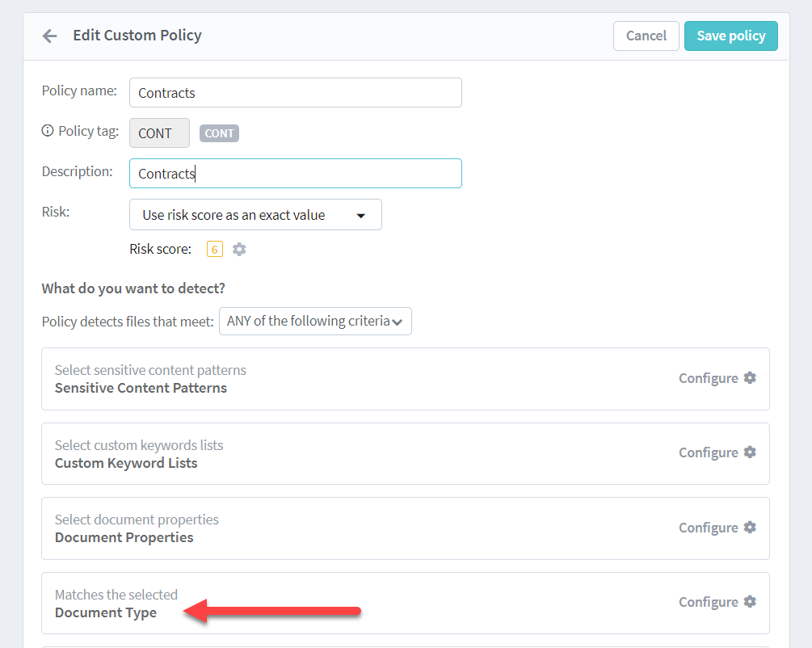Save the policy with Save policy button
Screen dimensions: 812x648
click(x=730, y=36)
